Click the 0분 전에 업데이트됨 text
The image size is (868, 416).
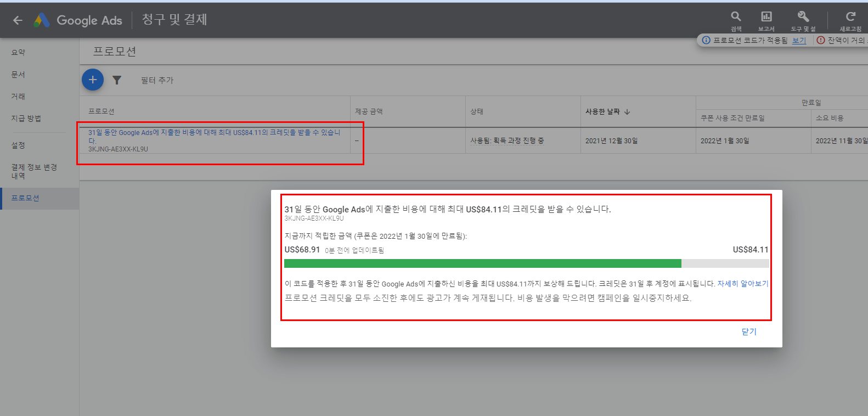[354, 250]
